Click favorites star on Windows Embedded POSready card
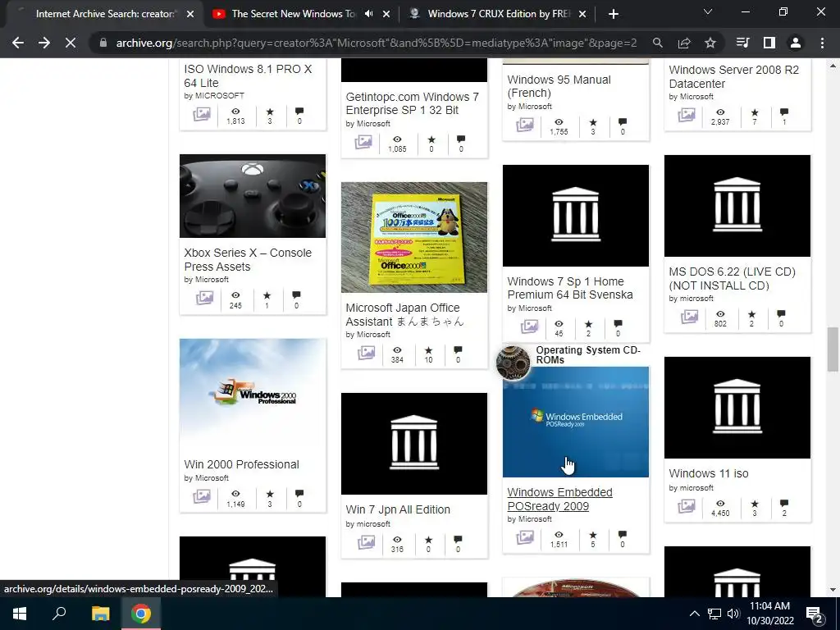840x630 pixels. [592, 535]
